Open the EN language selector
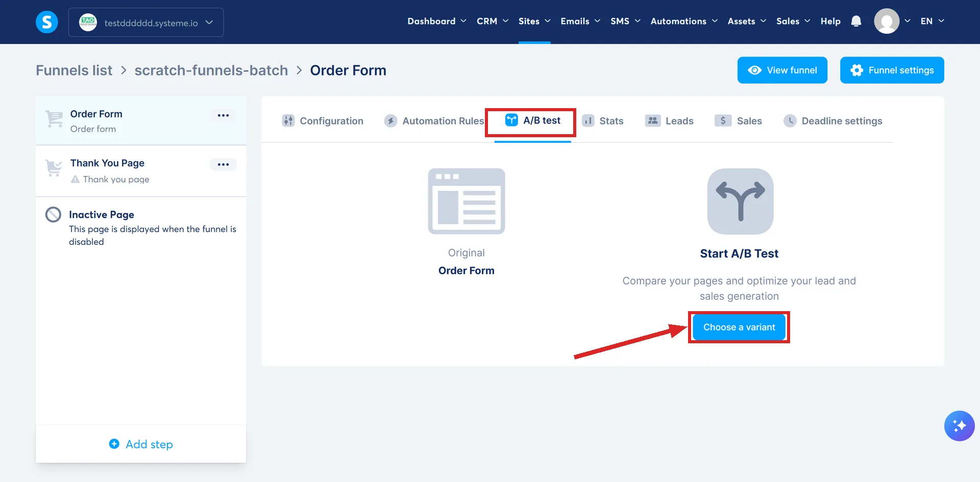Viewport: 980px width, 482px height. coord(933,21)
